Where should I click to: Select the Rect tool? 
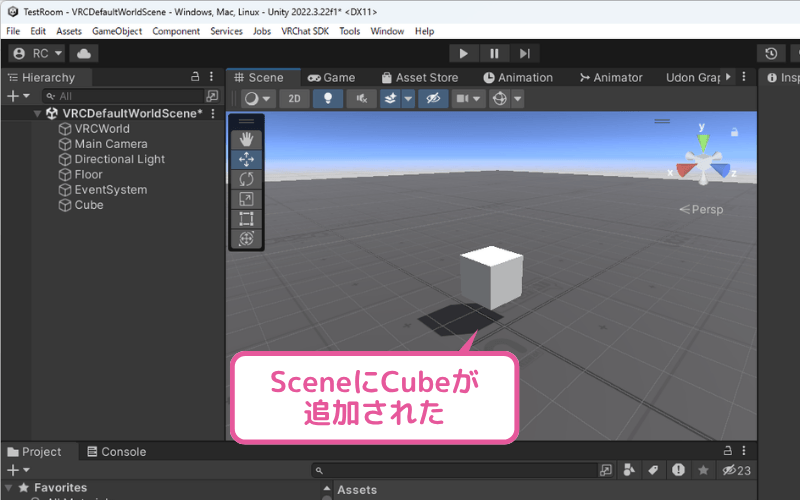point(246,219)
